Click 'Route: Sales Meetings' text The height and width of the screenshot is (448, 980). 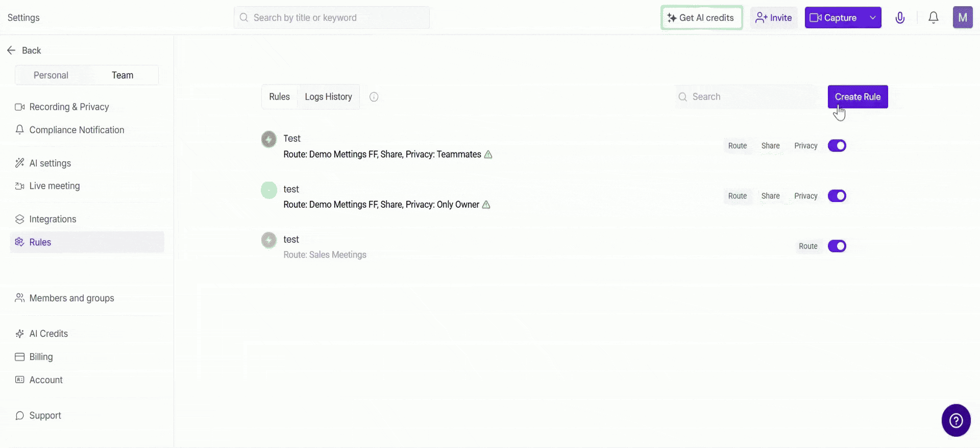325,255
